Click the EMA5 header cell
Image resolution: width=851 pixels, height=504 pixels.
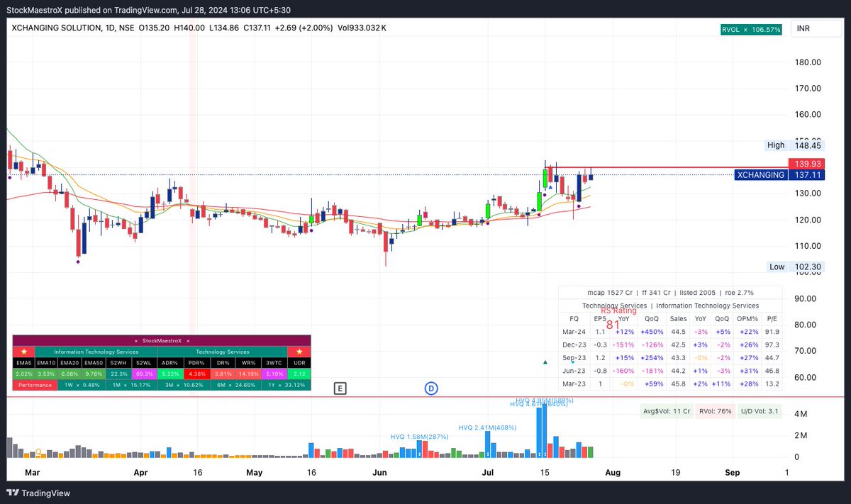click(x=23, y=363)
